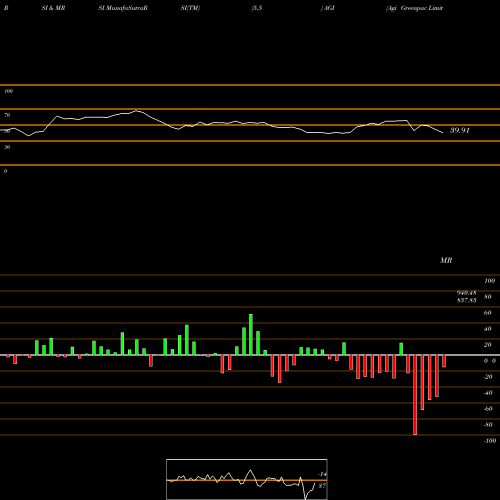Image resolution: width=500 pixels, height=500 pixels.
Task: Click the MR axis label 80
Action: [488, 297]
